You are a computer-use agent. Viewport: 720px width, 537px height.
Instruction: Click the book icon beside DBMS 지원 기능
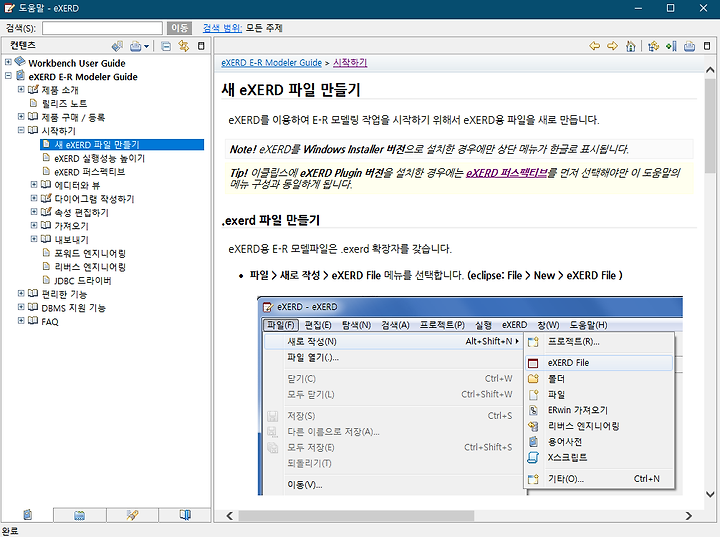coord(33,306)
